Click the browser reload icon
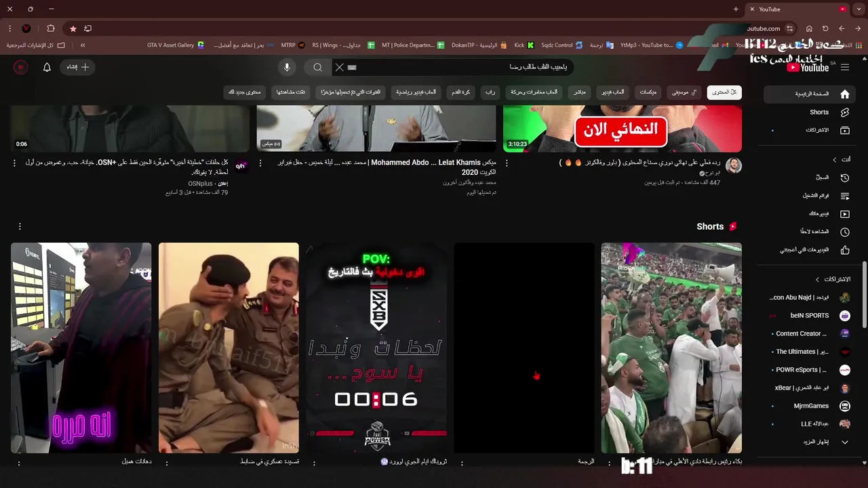This screenshot has width=868, height=488. (x=825, y=28)
